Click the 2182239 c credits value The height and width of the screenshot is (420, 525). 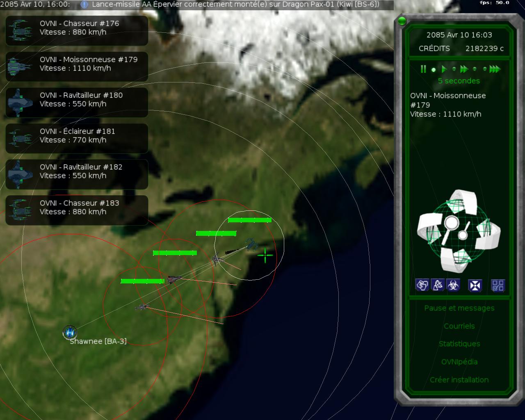click(484, 48)
